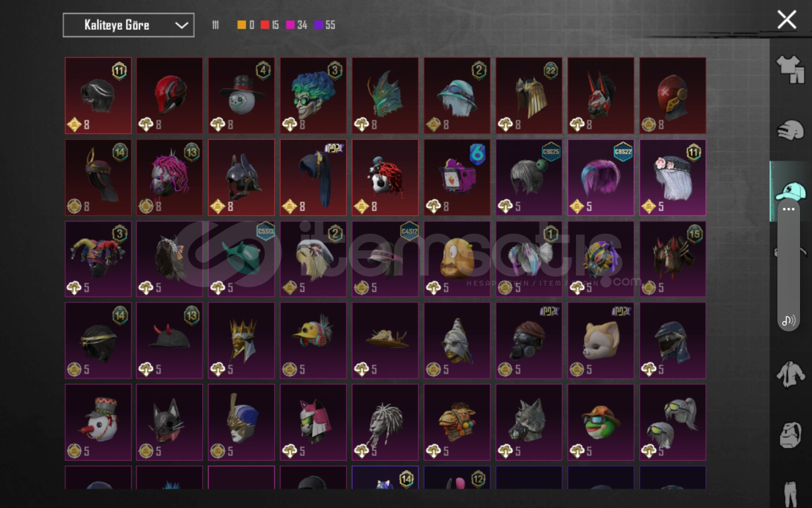Pick the wolf head mask item
The image size is (812, 508).
click(529, 422)
